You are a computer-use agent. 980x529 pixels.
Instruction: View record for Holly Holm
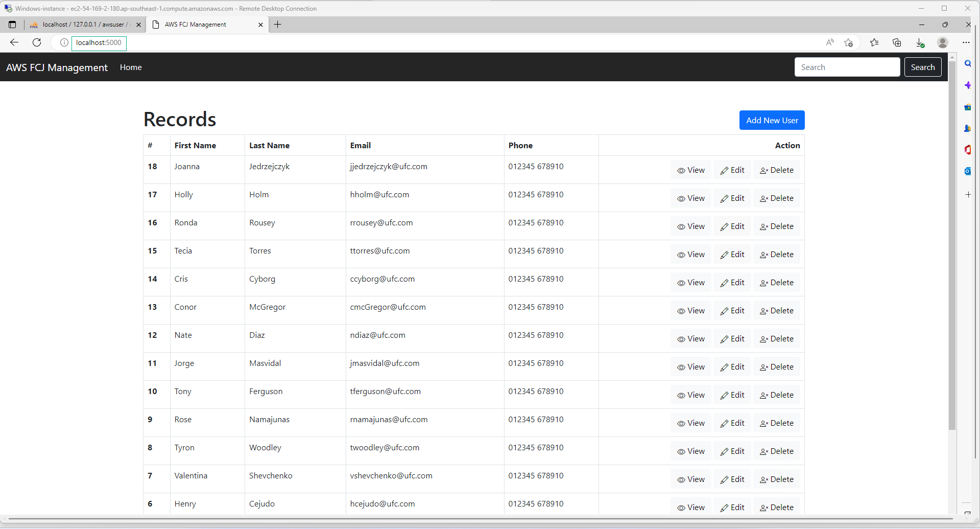pos(690,198)
